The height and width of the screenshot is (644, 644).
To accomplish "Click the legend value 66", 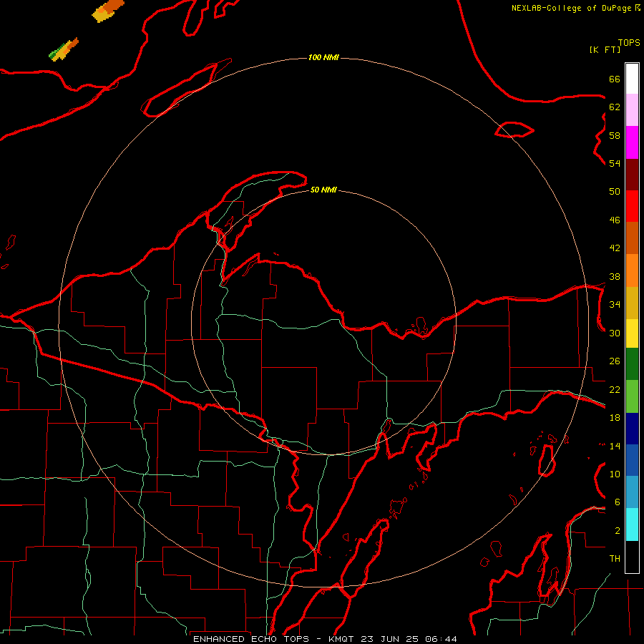I will 615,79.
